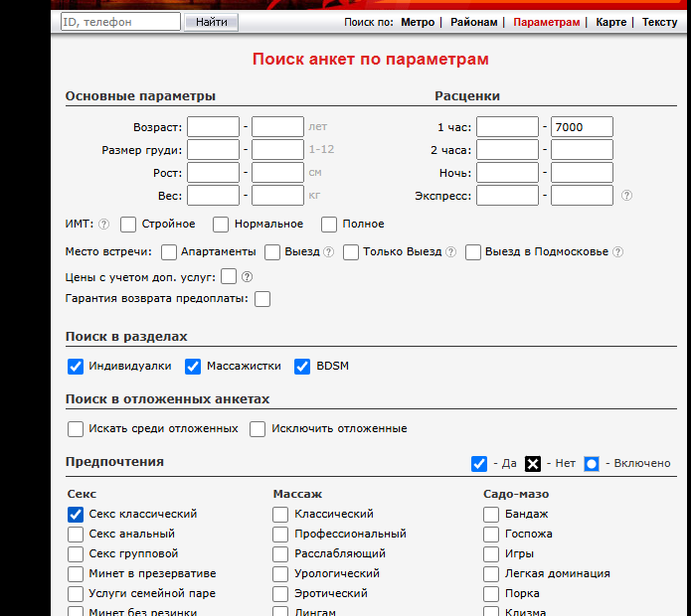This screenshot has height=616, width=691.
Task: Check Искать среди отложенных
Action: pos(76,429)
